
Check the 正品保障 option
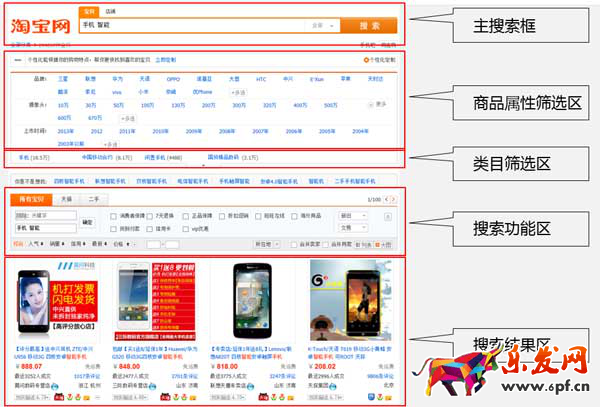[x=186, y=217]
